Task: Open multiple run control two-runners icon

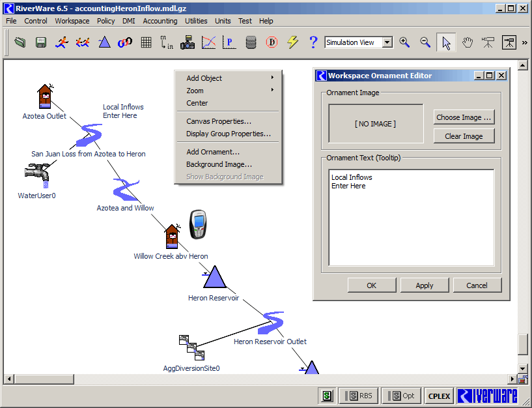Action: click(x=83, y=42)
